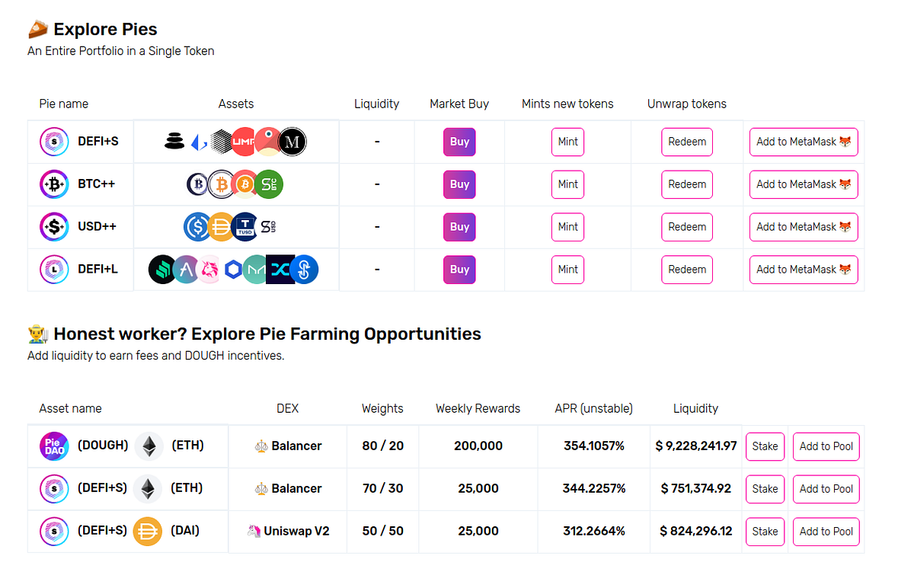Click the DEFI+S pie logo icon in Explore Pies
Image resolution: width=914 pixels, height=588 pixels.
pos(54,142)
